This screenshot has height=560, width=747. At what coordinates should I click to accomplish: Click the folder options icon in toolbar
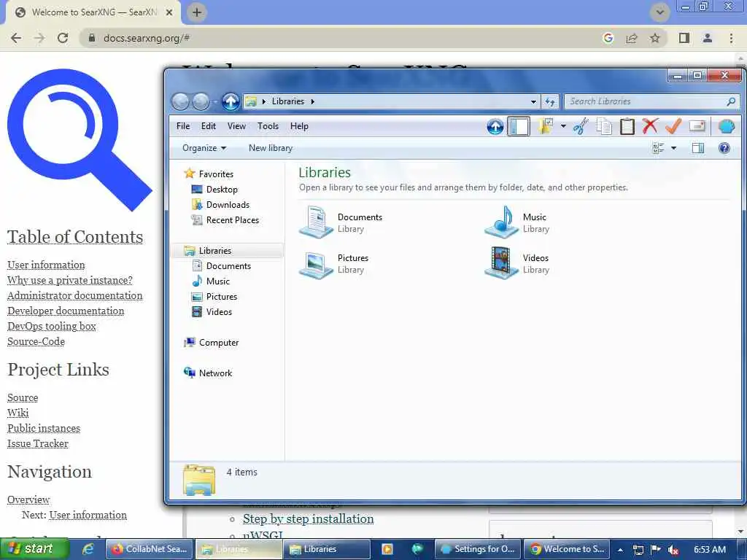[x=545, y=126]
